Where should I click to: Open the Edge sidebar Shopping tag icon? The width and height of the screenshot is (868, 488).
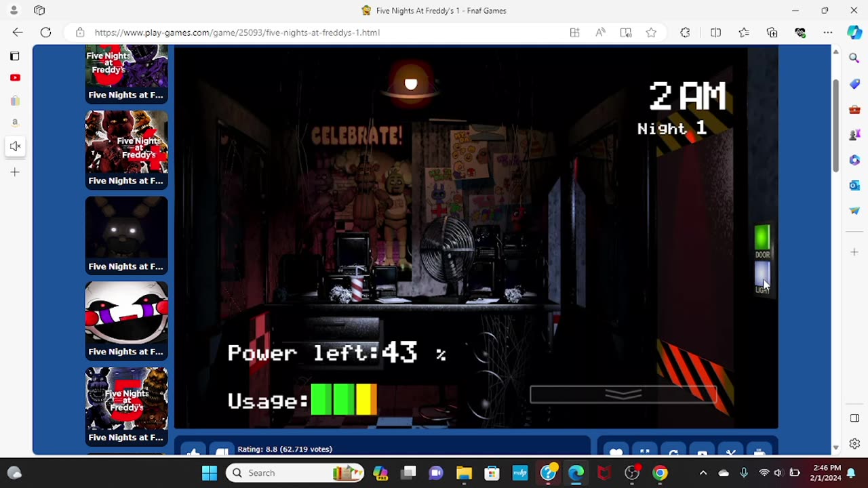854,83
